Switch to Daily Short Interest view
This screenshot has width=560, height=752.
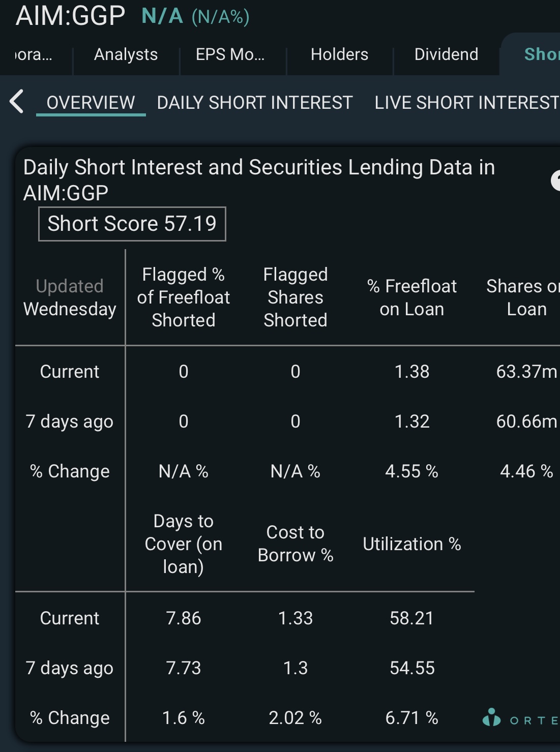click(255, 103)
